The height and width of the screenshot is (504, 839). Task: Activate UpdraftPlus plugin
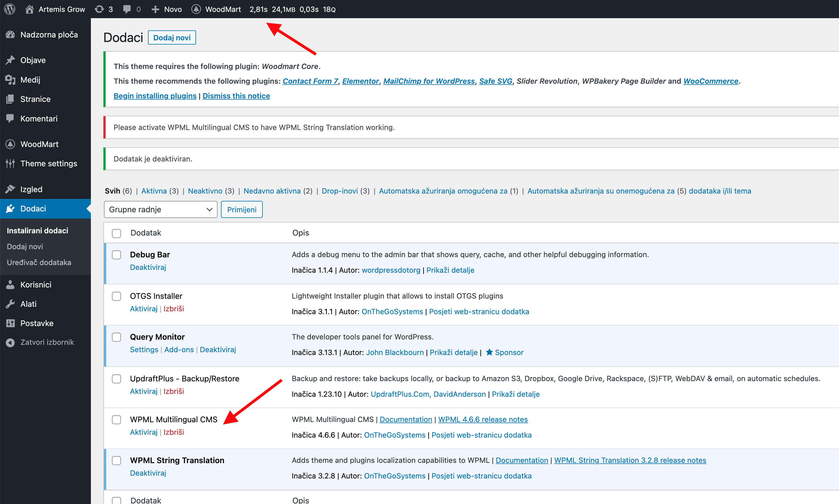144,391
